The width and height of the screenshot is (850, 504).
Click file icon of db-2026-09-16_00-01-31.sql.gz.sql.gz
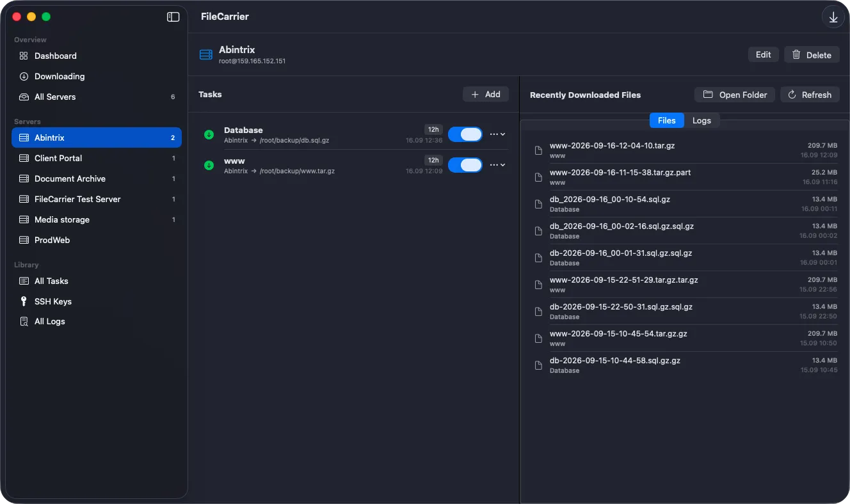pyautogui.click(x=538, y=258)
